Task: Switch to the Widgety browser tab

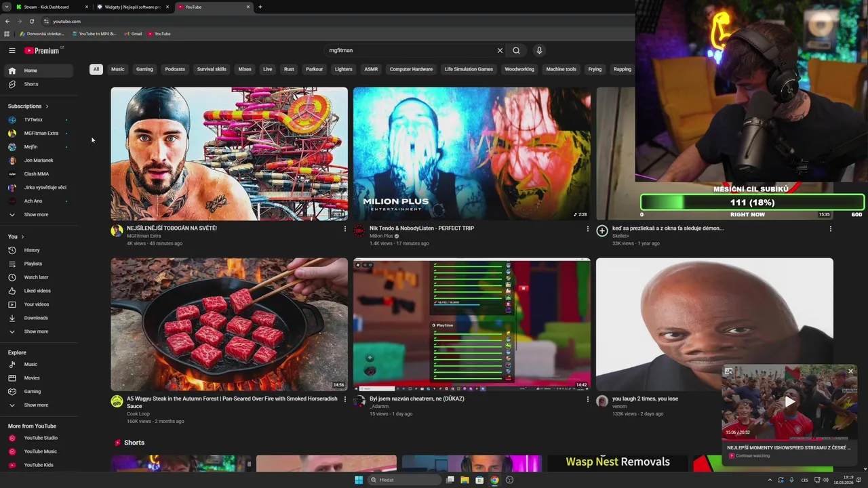Action: [x=133, y=7]
